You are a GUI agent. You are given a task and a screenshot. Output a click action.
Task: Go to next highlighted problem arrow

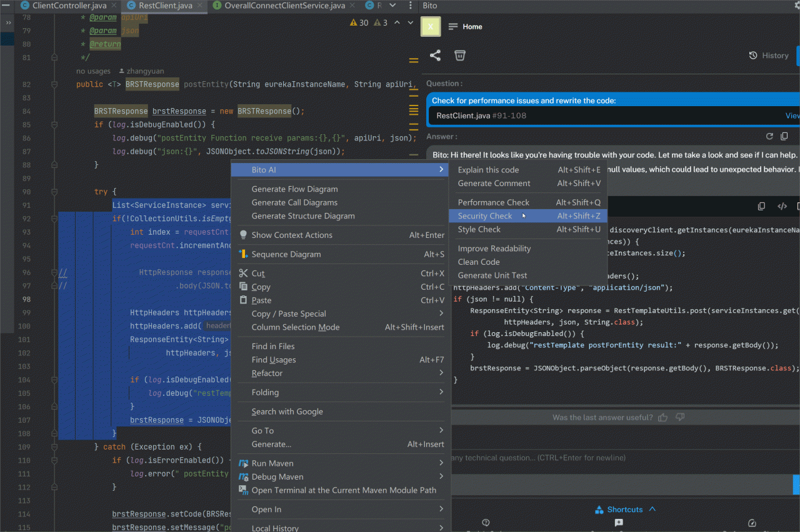tap(411, 22)
